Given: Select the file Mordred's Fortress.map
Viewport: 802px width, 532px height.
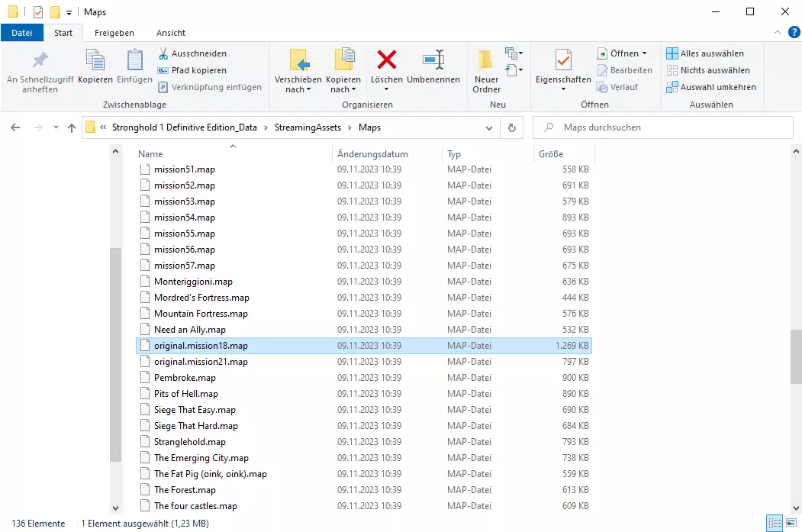Looking at the screenshot, I should [x=364, y=297].
